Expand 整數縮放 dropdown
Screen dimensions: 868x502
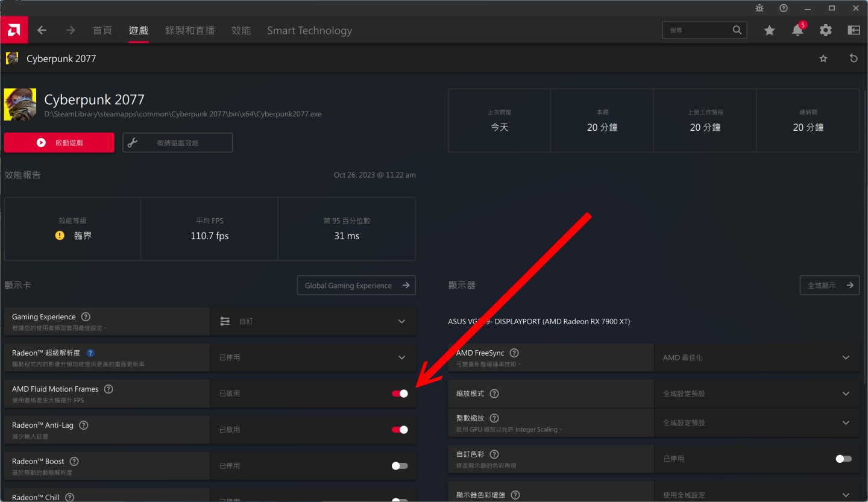[x=757, y=422]
